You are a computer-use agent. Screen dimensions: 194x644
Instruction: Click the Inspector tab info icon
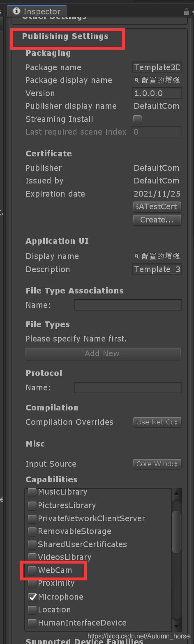point(17,11)
